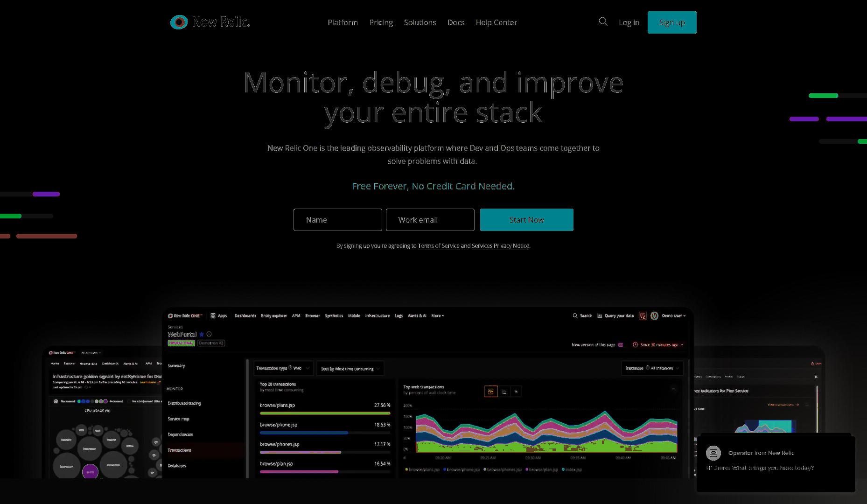
Task: Open Sort by Most time consuming dropdown
Action: (350, 368)
